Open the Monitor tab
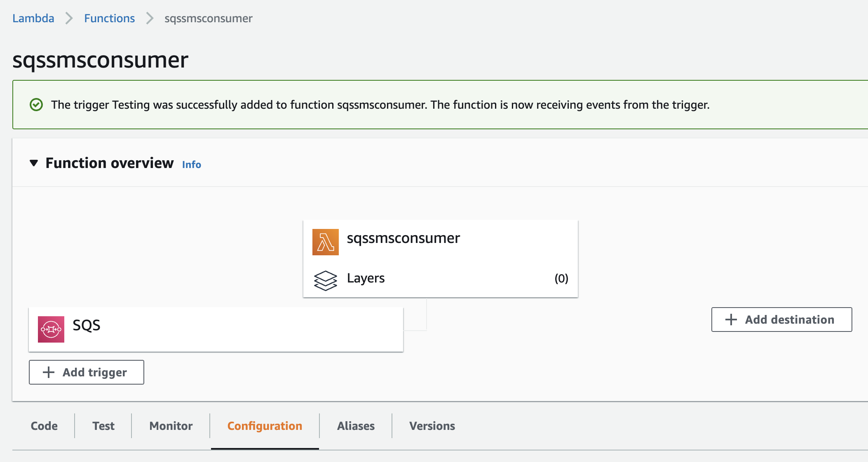Screen dimensions: 868x462 pyautogui.click(x=171, y=426)
